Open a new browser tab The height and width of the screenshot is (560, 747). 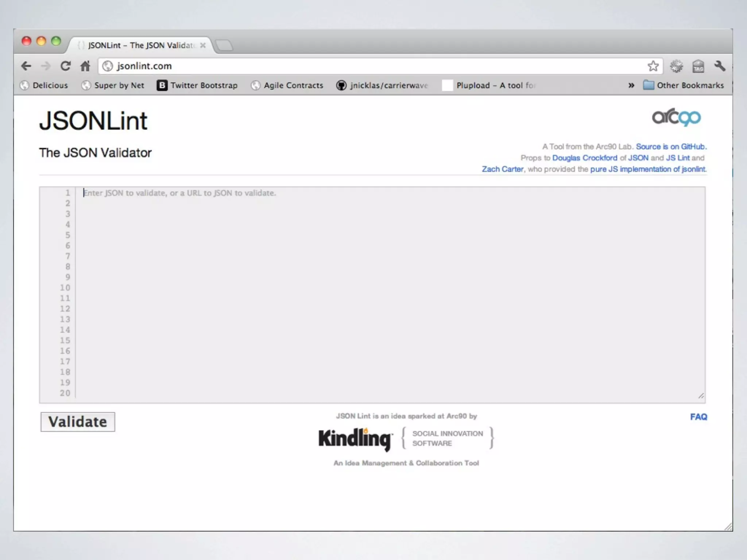[224, 46]
